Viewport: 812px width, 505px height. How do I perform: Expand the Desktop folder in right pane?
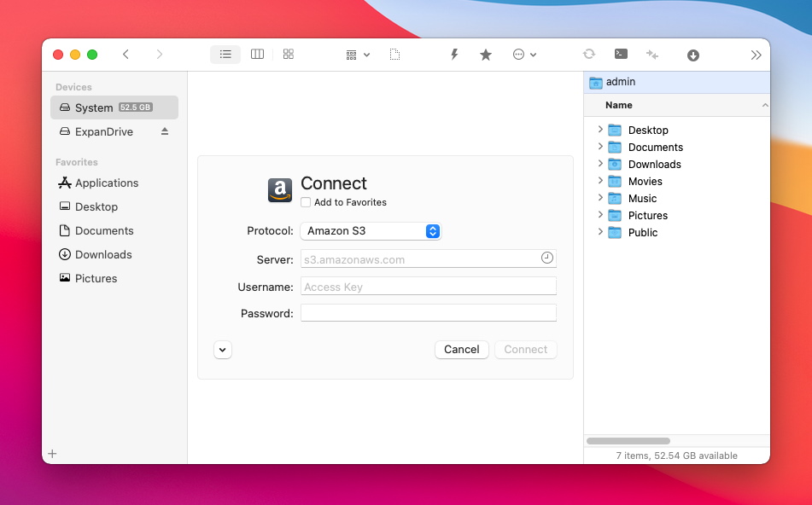(600, 130)
